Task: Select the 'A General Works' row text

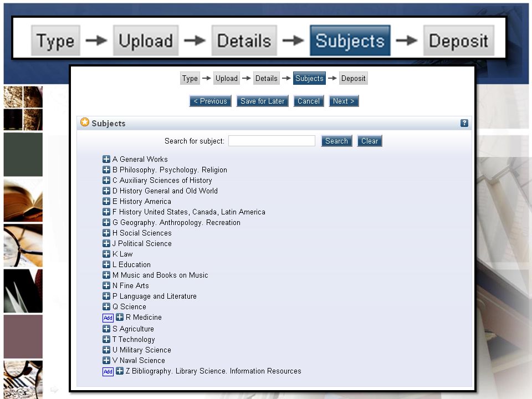Action: pyautogui.click(x=140, y=160)
